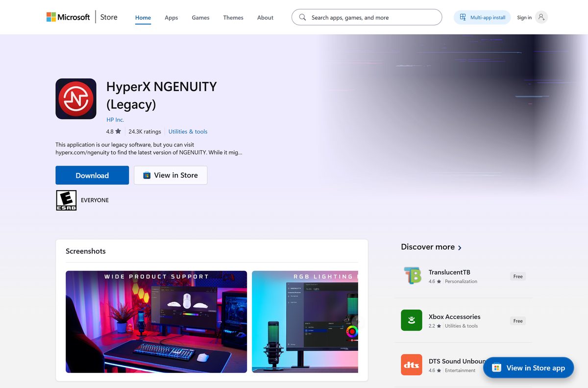Image resolution: width=588 pixels, height=388 pixels.
Task: Open the Games tab
Action: (x=200, y=18)
